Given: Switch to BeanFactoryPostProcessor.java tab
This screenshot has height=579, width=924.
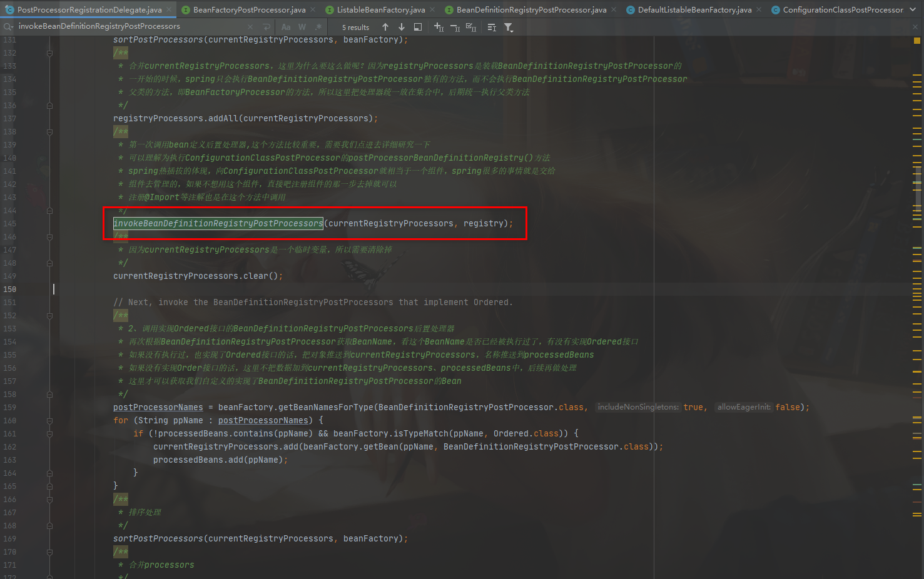Looking at the screenshot, I should point(249,9).
